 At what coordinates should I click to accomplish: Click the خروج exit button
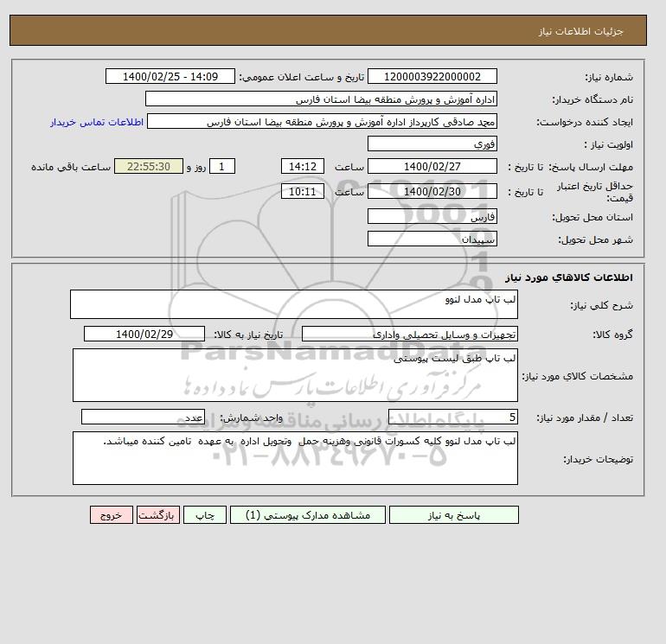tap(112, 515)
